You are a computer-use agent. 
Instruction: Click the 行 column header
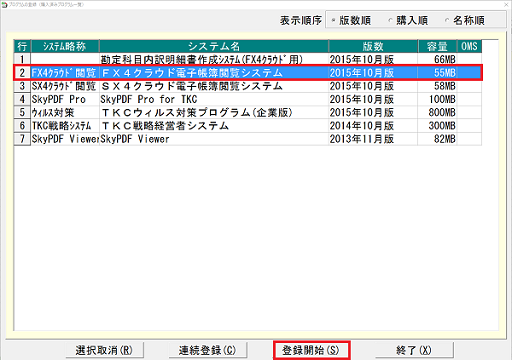tap(22, 46)
